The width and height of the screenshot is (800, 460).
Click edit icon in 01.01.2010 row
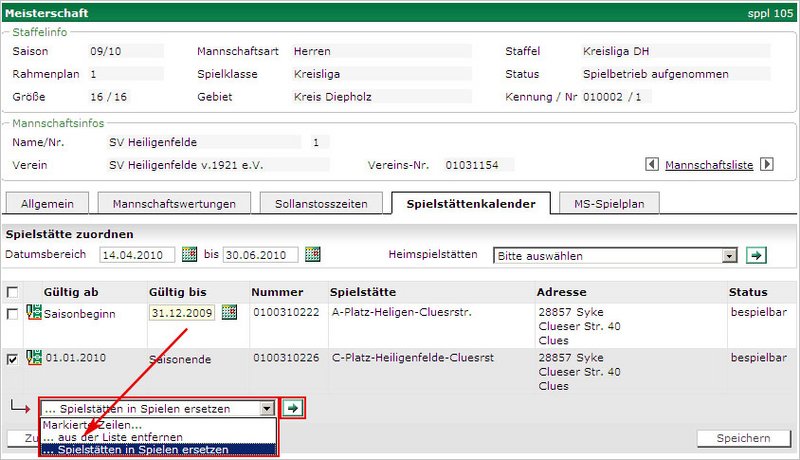click(x=33, y=355)
